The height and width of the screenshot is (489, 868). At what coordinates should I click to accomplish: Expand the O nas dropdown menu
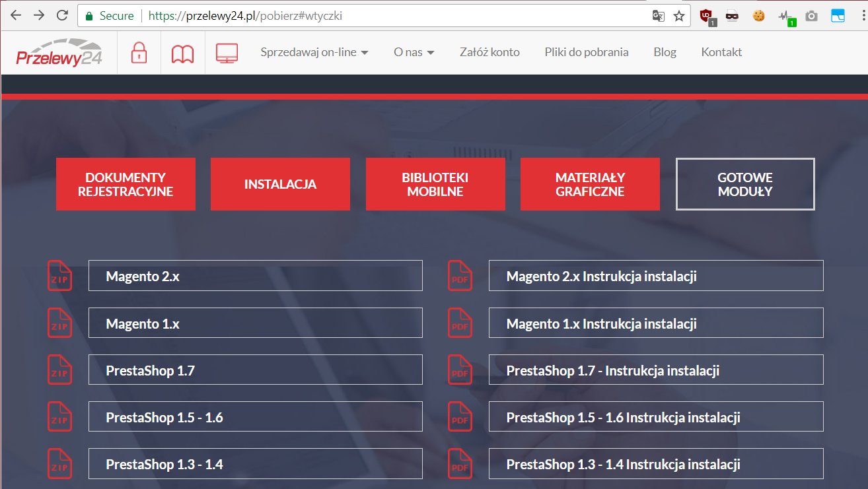414,52
